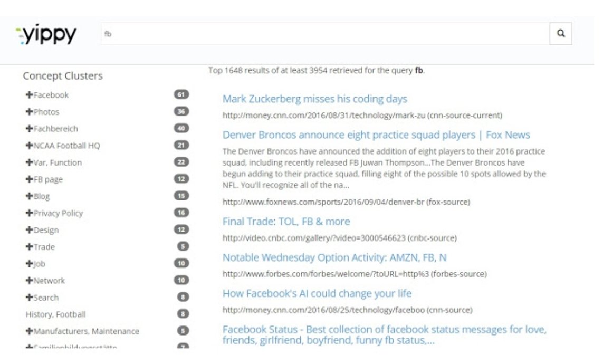The image size is (603, 364).
Task: Expand the Var, Function plus icon
Action: coord(29,162)
